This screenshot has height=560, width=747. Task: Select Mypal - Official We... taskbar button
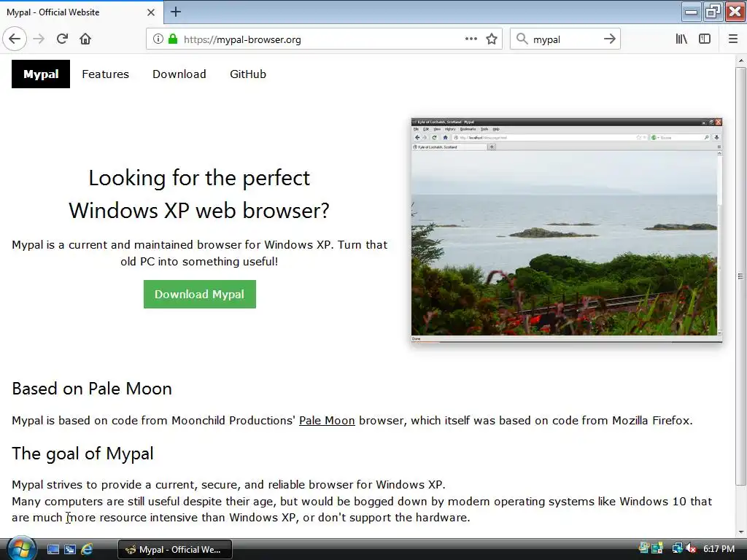tap(175, 550)
